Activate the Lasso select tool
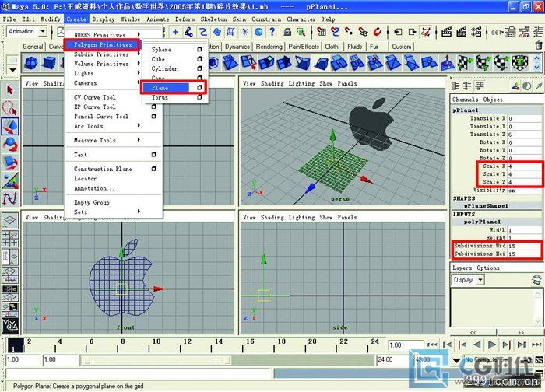The width and height of the screenshot is (545, 392). [x=9, y=108]
